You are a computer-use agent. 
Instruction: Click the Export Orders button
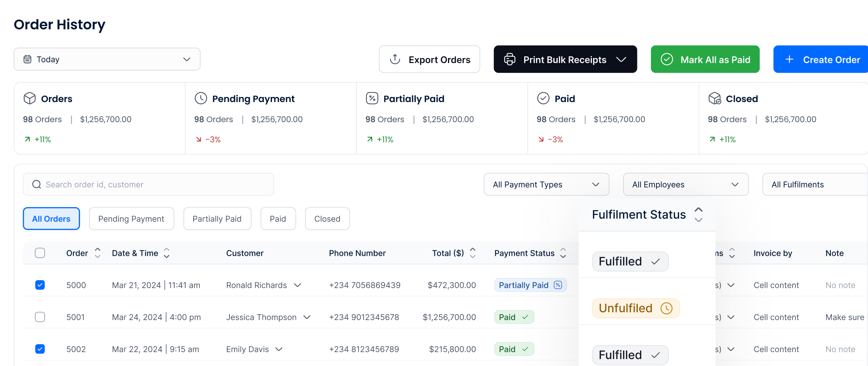[x=429, y=59]
